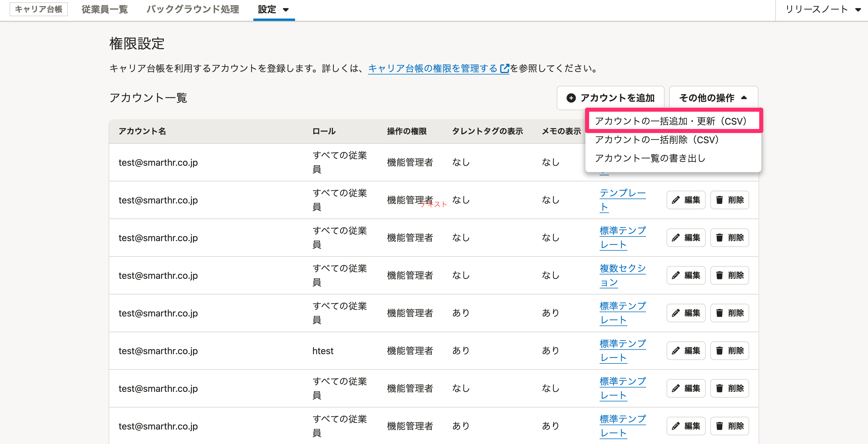Switch to the 従業員一覧 tab
868x444 pixels.
tap(104, 10)
